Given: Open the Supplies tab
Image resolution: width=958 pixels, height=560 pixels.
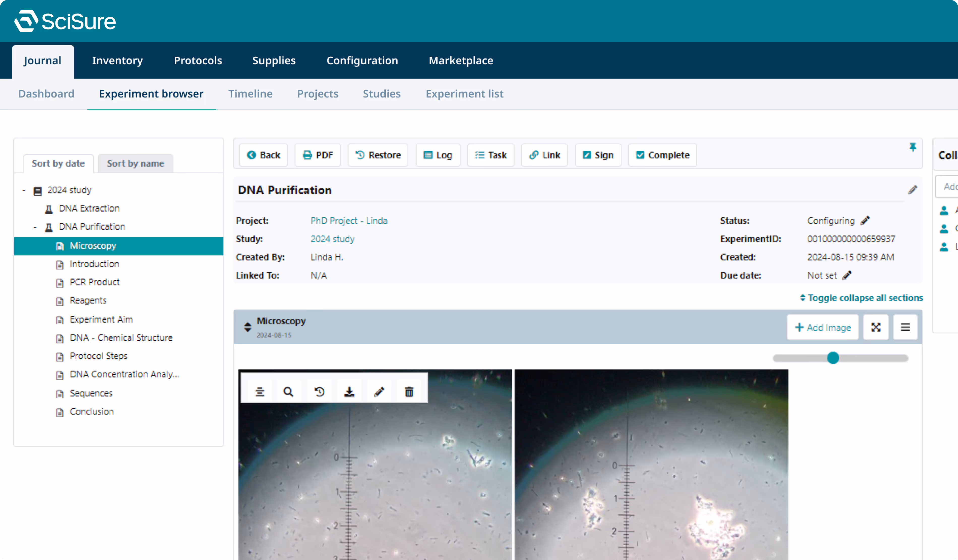Looking at the screenshot, I should tap(274, 60).
